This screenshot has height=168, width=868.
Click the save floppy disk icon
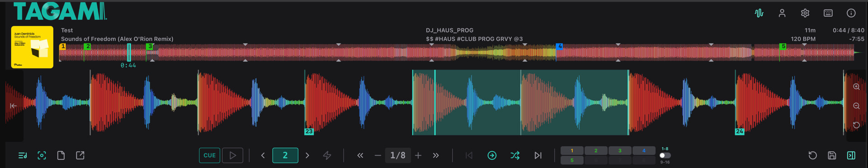(832, 155)
